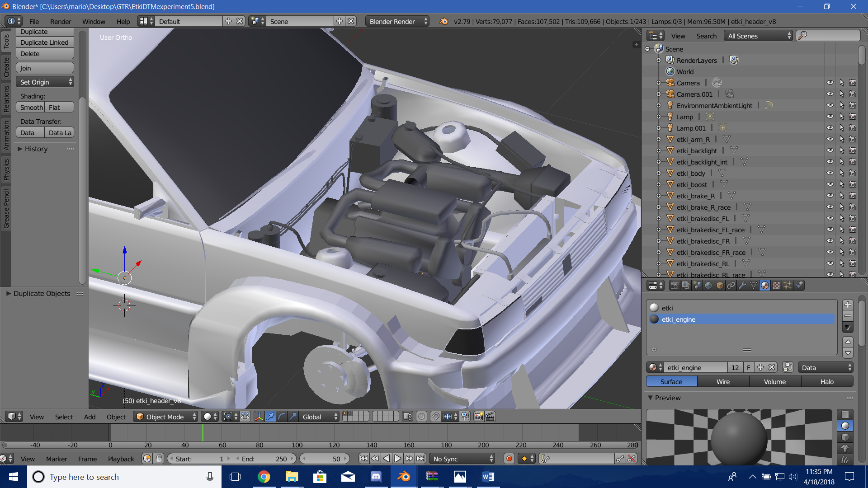Open the Render camera properties tab
The width and height of the screenshot is (868, 488).
pos(675,286)
